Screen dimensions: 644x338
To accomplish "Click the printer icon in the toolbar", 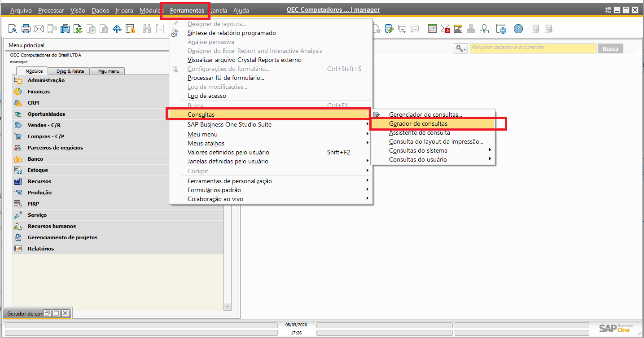I will click(x=26, y=29).
